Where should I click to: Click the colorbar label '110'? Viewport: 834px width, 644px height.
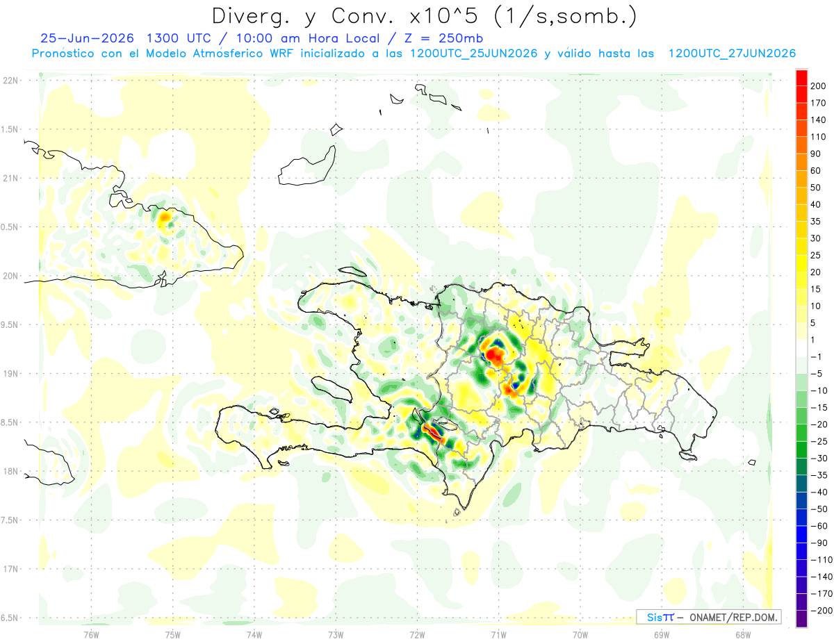click(818, 137)
